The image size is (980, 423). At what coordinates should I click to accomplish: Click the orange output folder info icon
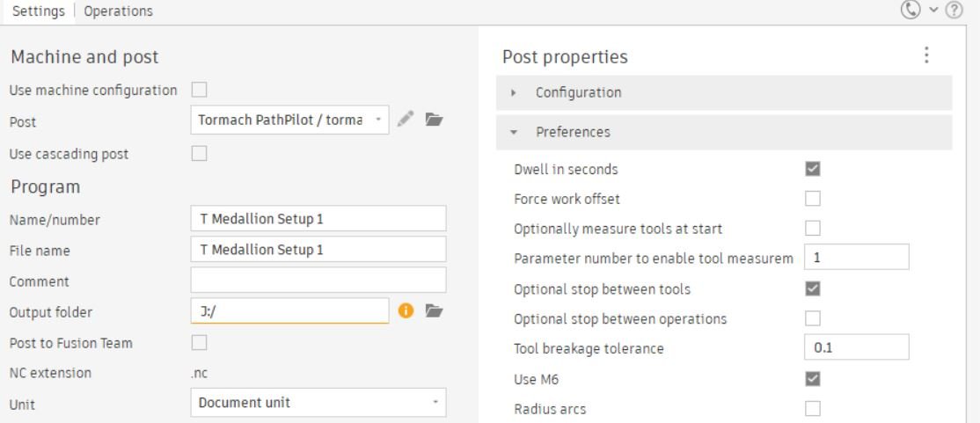tap(406, 310)
